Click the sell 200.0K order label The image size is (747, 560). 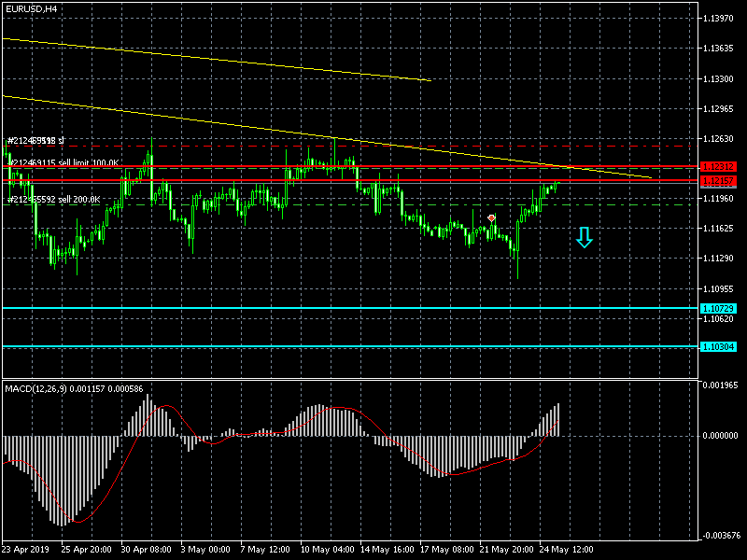(x=55, y=200)
